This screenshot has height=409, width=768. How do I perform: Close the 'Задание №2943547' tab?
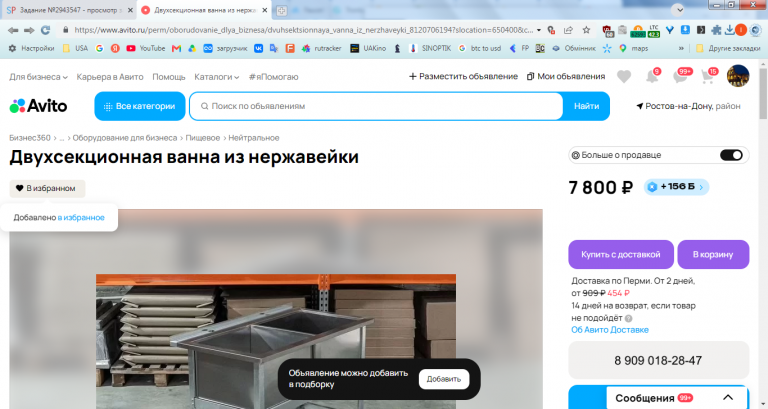130,10
